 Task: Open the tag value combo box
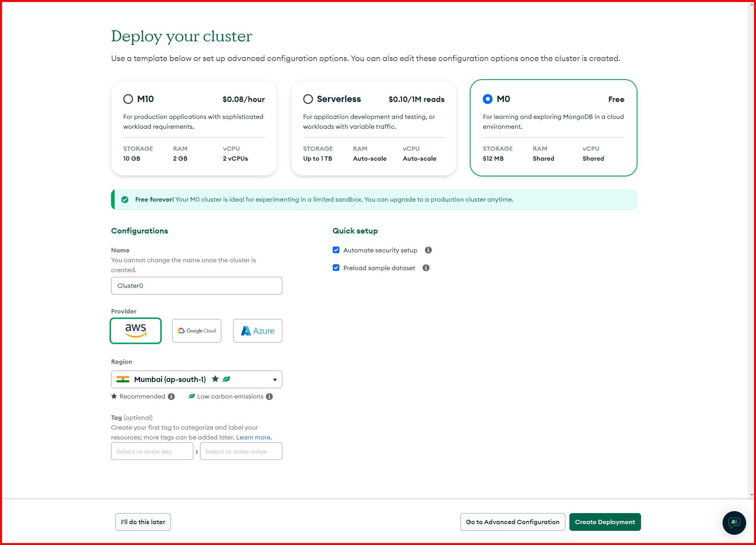click(x=241, y=451)
